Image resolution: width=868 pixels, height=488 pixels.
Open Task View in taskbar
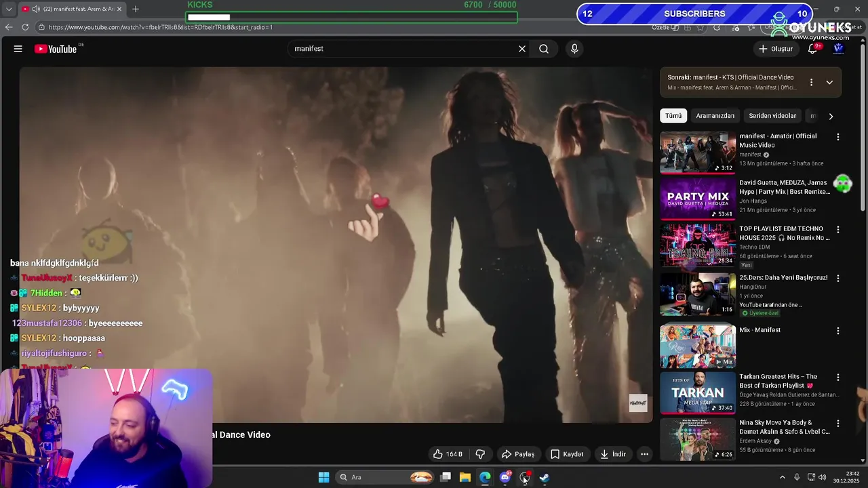[x=446, y=477]
